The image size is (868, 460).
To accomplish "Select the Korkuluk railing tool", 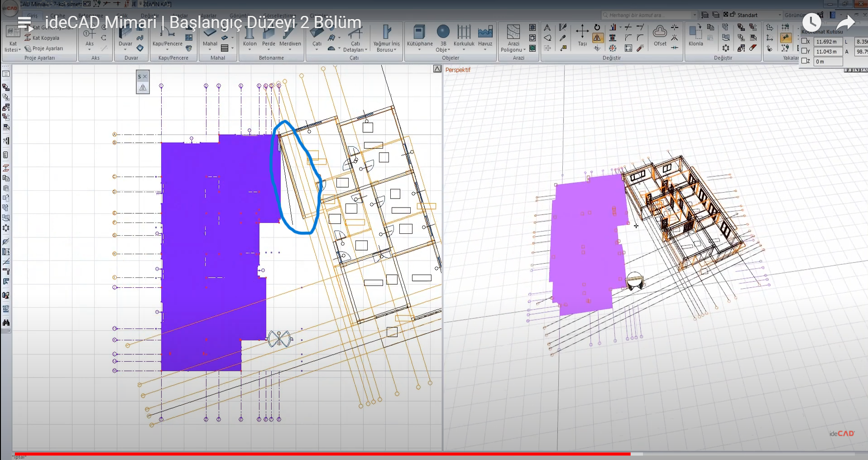I will (464, 35).
